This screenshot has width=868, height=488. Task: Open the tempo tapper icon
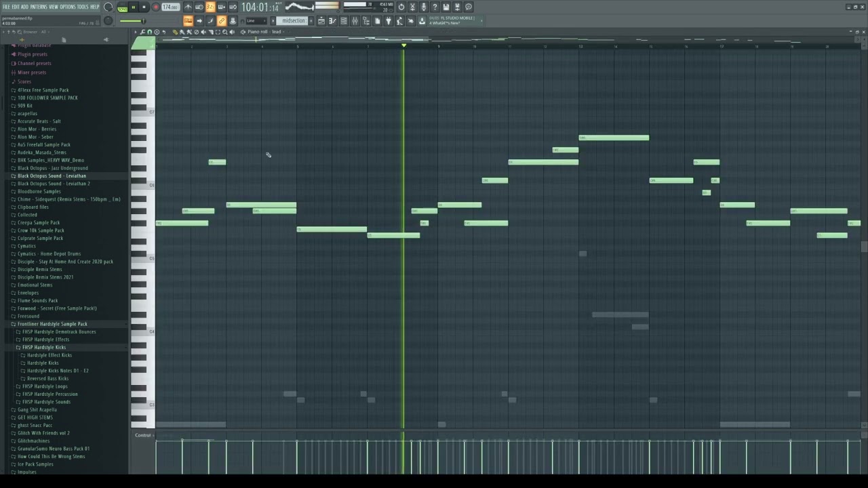coord(399,21)
